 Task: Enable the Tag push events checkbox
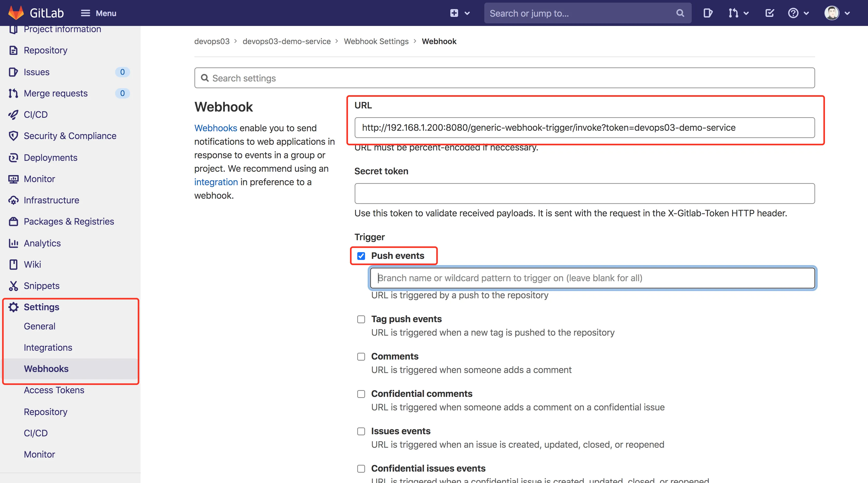click(x=361, y=319)
